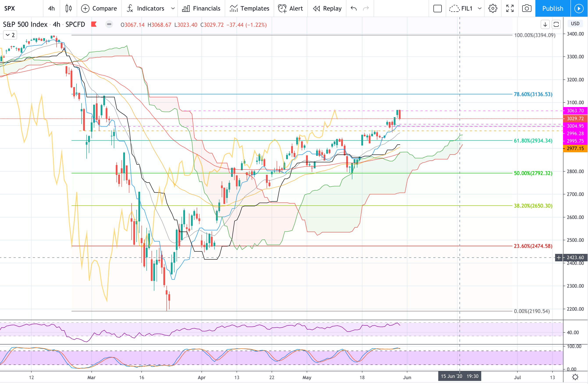Click the C3029.72 close value

click(x=212, y=25)
